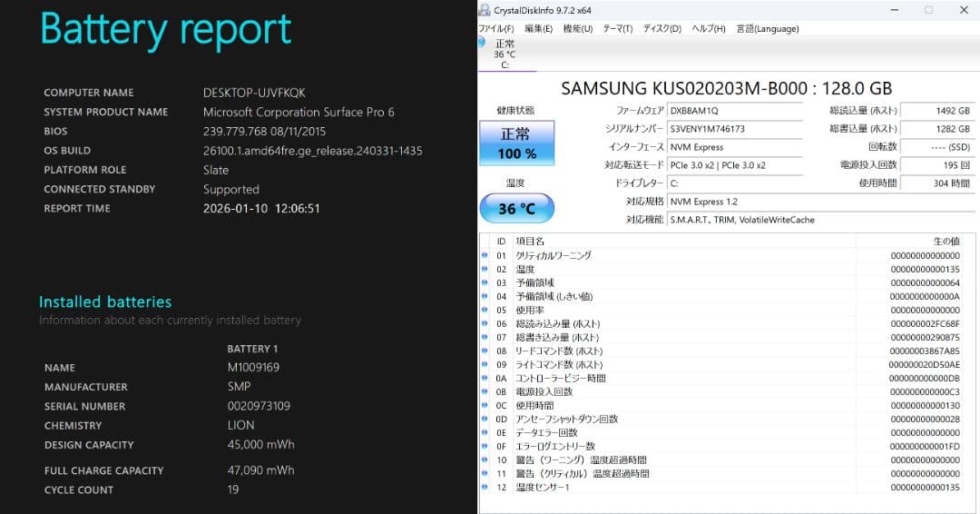Select Microsoft Corporation Surface Pro 6 text
This screenshot has height=514, width=980.
click(x=299, y=112)
